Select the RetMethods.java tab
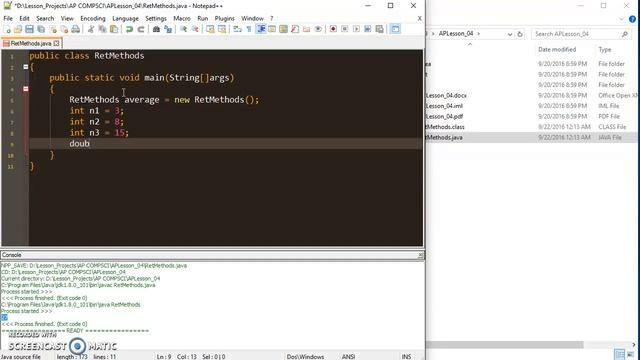This screenshot has height=360, width=640. tap(31, 43)
